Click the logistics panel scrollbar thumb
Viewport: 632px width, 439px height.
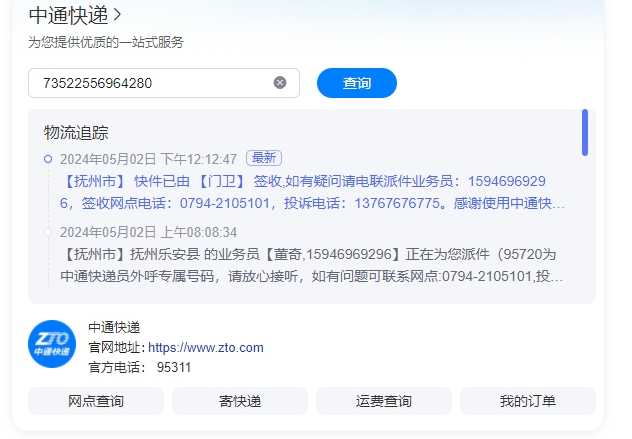tap(585, 132)
